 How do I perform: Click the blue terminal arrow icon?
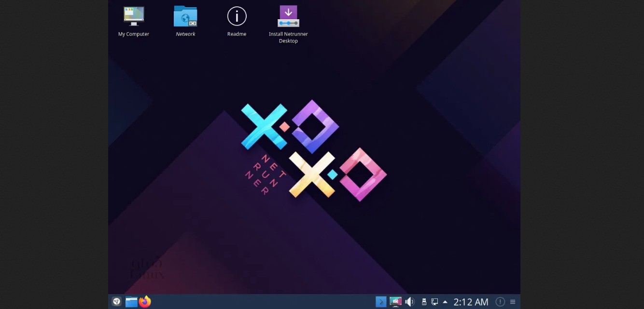pos(381,302)
